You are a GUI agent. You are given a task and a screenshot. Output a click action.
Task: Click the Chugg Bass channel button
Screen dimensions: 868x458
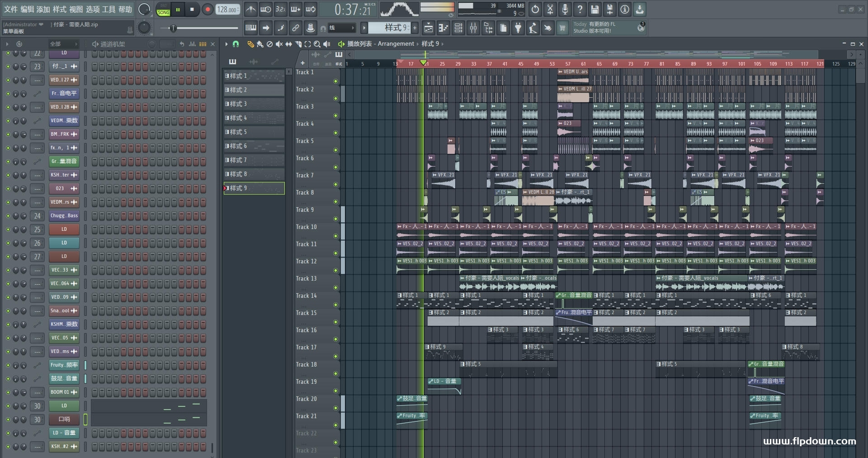click(64, 216)
